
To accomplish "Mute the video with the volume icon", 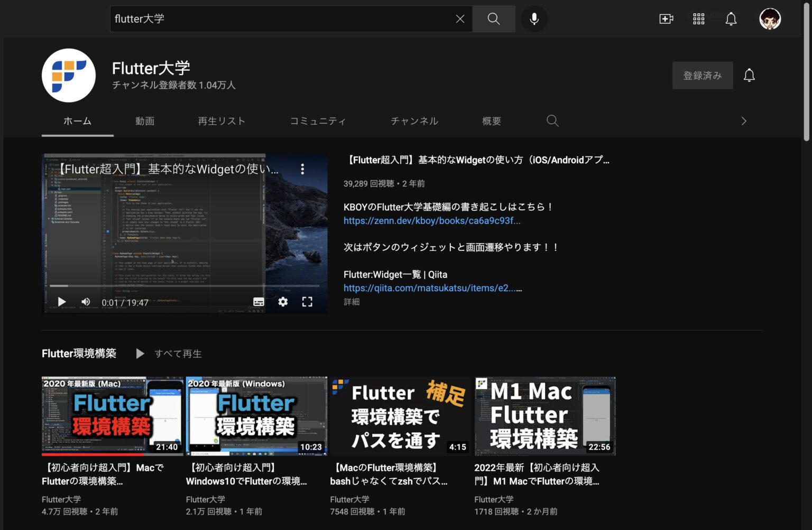I will [85, 301].
